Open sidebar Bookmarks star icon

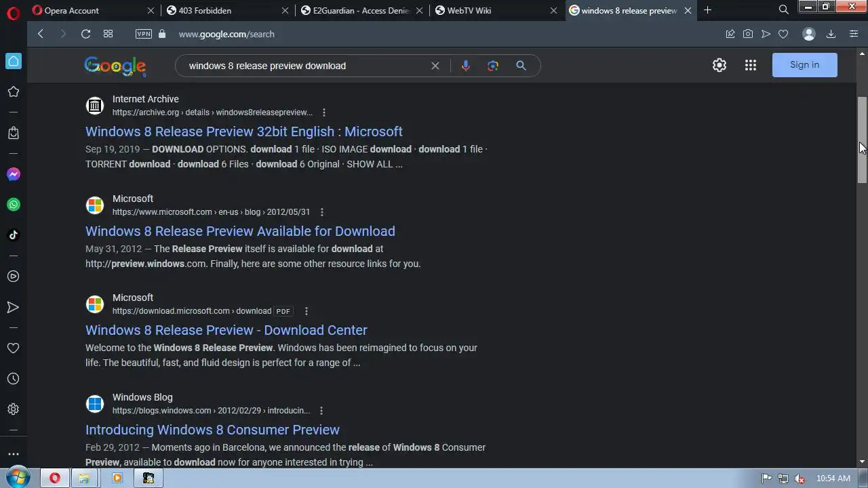pyautogui.click(x=13, y=91)
